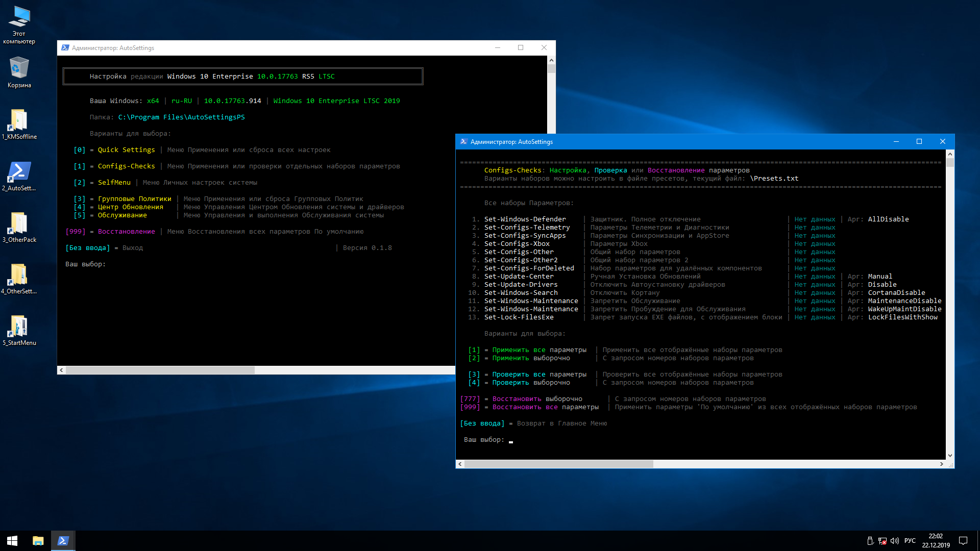980x551 pixels.
Task: Click the back window's vertical scrollbar up arrow
Action: (x=551, y=60)
